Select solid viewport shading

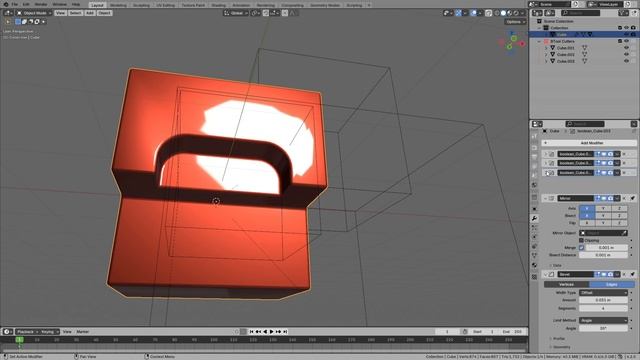pyautogui.click(x=503, y=13)
